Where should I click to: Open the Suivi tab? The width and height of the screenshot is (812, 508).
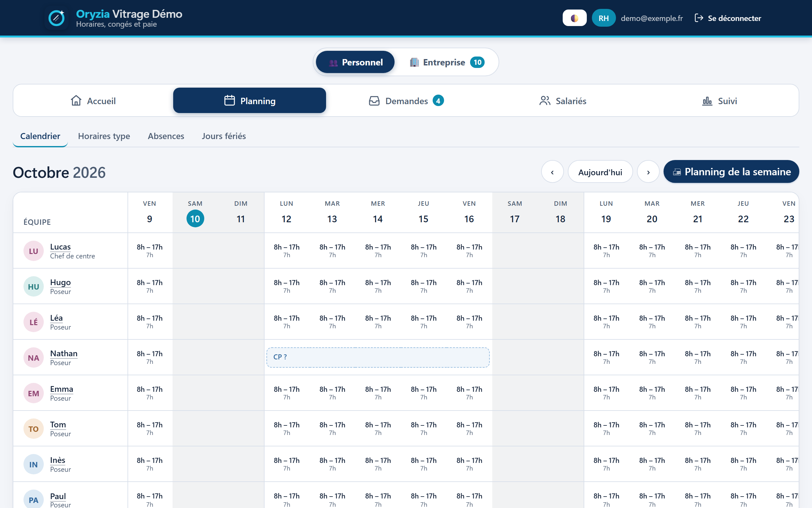click(719, 101)
